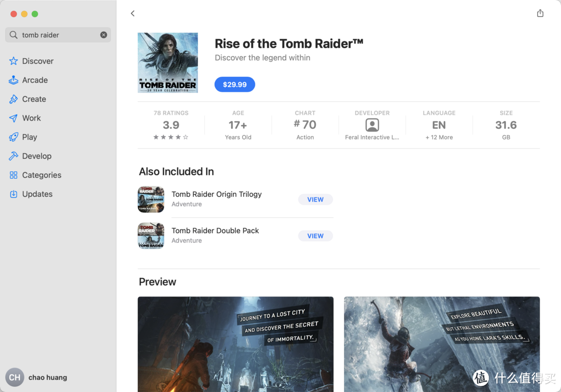Image resolution: width=561 pixels, height=392 pixels.
Task: Open Feral Interactive developer page
Action: click(x=372, y=138)
